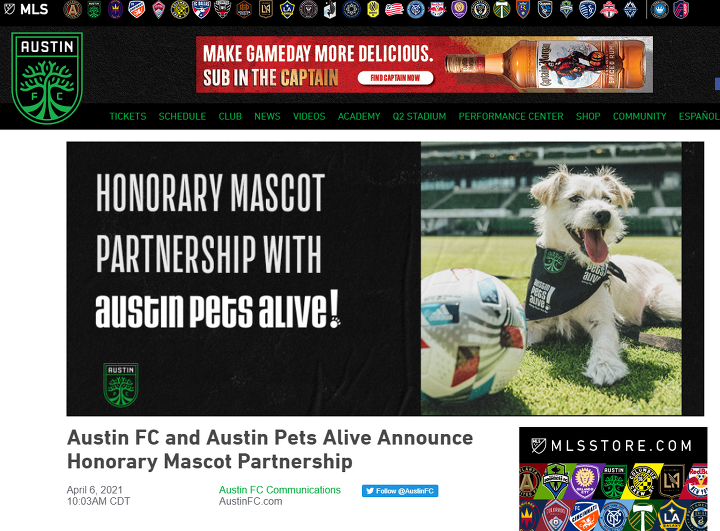Open the Schedule menu item

pyautogui.click(x=182, y=117)
